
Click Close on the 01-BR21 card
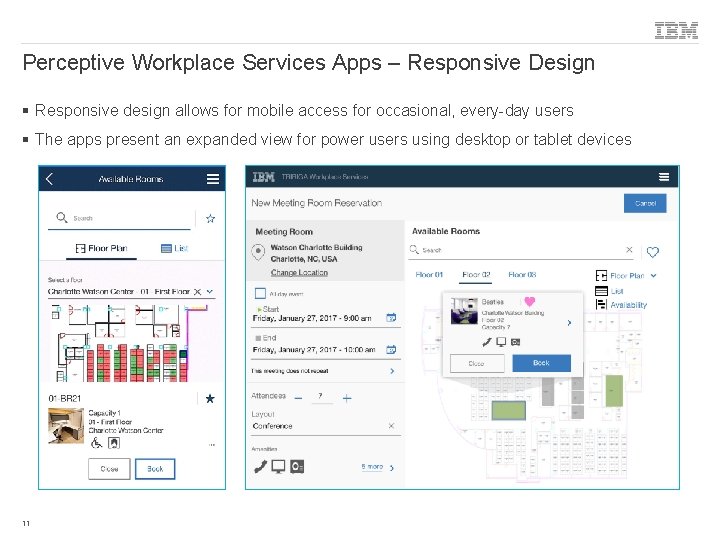coord(109,469)
